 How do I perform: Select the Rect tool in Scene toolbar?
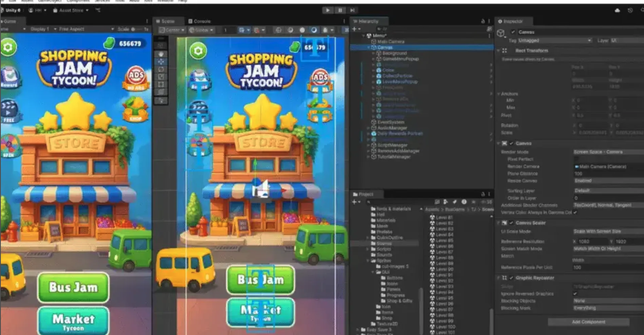coord(161,85)
